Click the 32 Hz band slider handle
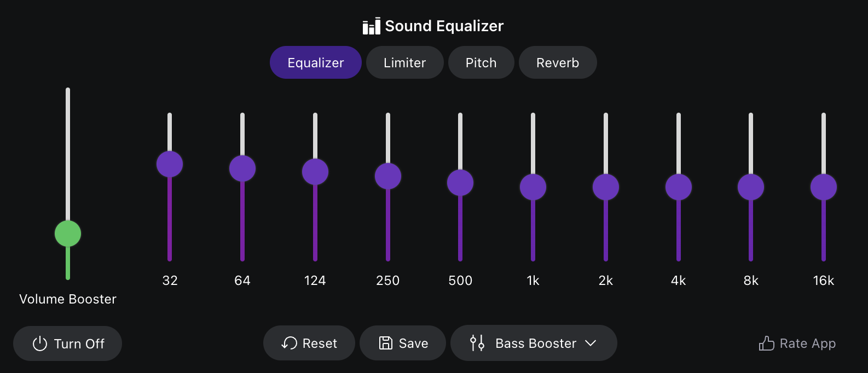The height and width of the screenshot is (373, 868). click(170, 164)
